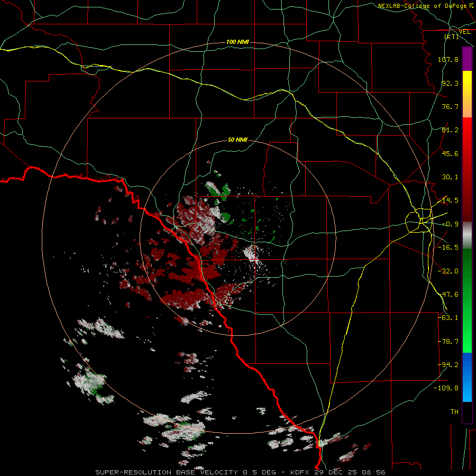This screenshot has height=476, width=476.
Task: Select the 14.5 legend value
Action: tap(450, 200)
